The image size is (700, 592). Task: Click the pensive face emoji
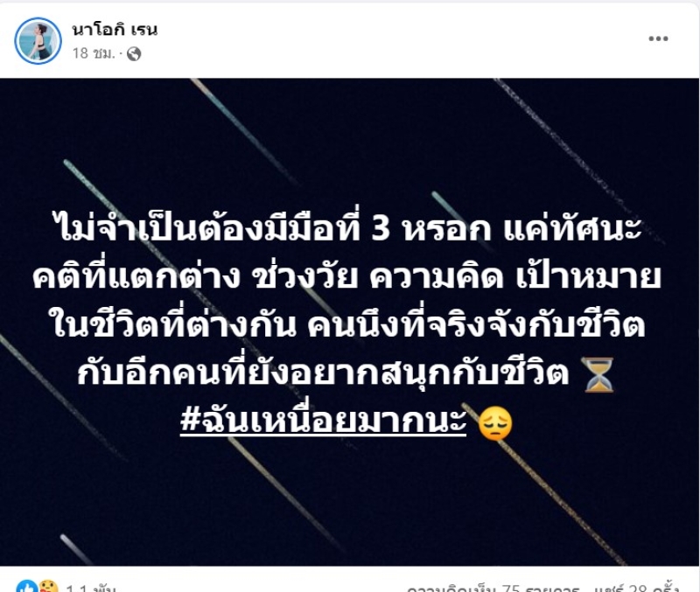pos(495,423)
